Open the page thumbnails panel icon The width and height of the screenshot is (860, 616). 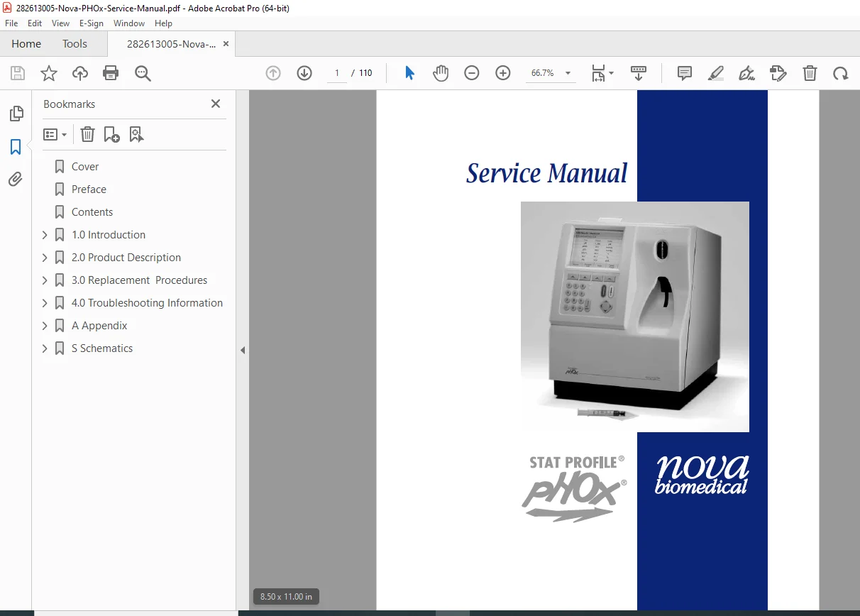click(16, 114)
